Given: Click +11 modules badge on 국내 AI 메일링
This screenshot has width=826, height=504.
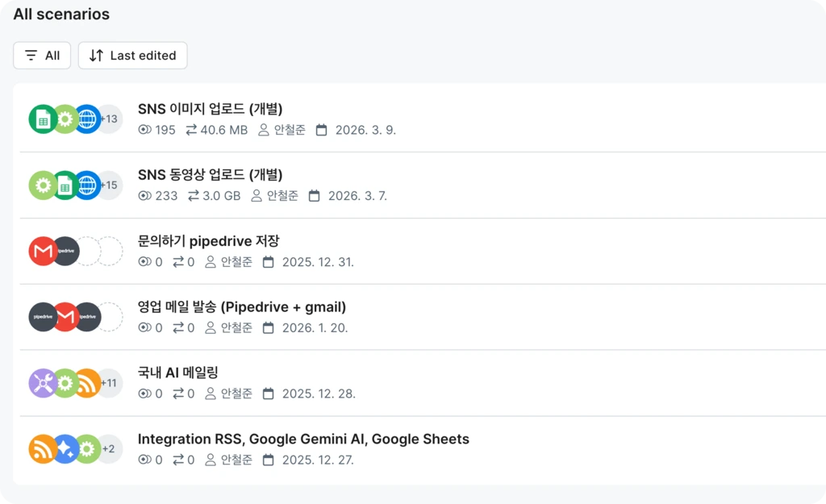Looking at the screenshot, I should click(110, 383).
